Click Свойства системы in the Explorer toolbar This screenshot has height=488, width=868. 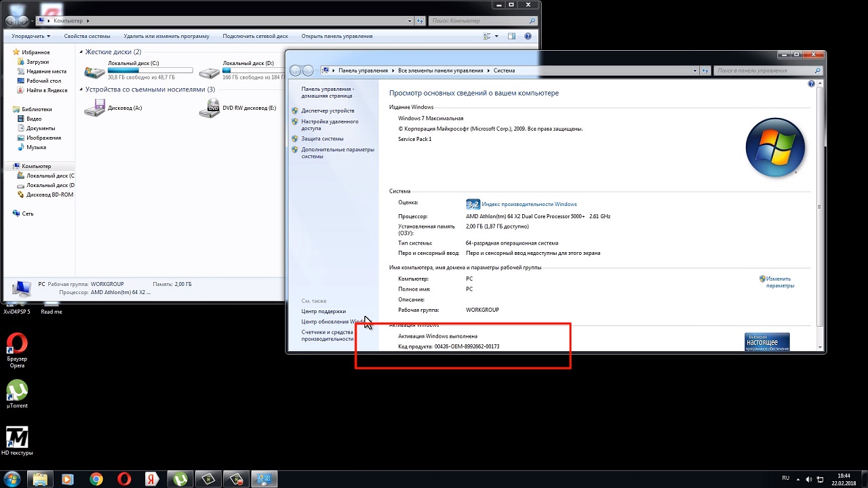(87, 36)
